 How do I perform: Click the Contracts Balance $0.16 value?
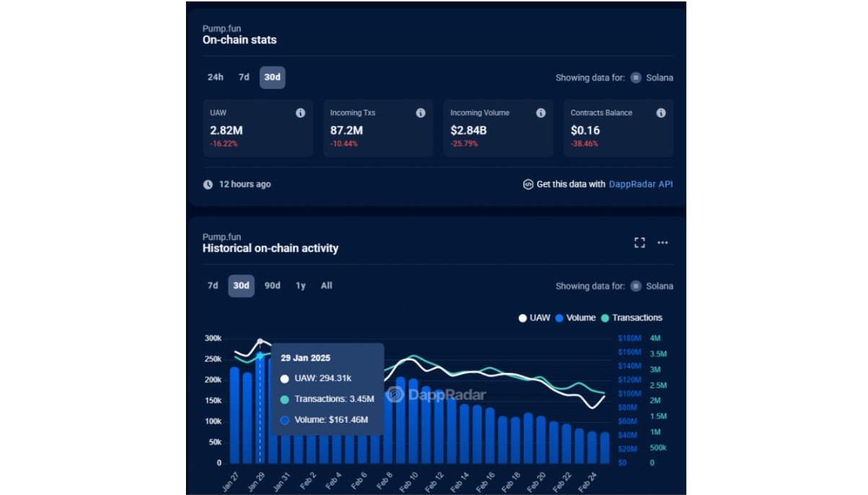(x=585, y=131)
